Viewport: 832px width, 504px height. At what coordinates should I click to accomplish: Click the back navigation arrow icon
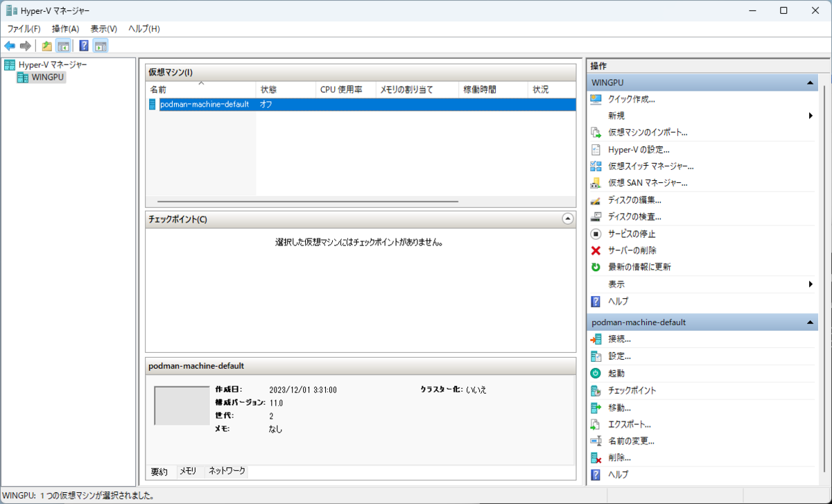click(9, 45)
